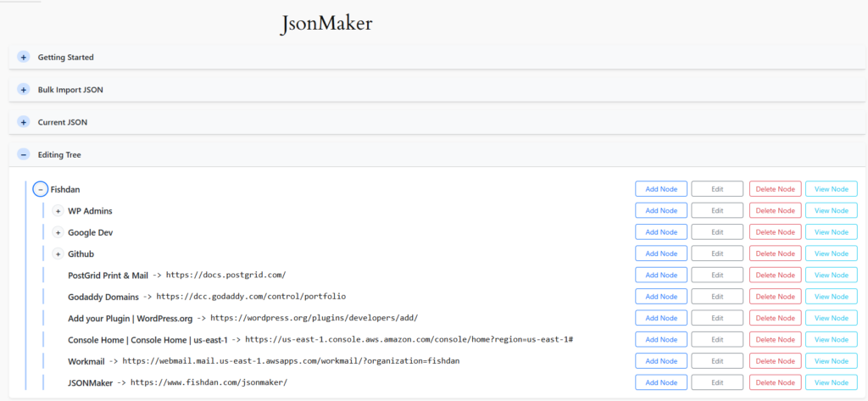Expand the Google Dev tree node
This screenshot has height=401, width=868.
point(58,232)
